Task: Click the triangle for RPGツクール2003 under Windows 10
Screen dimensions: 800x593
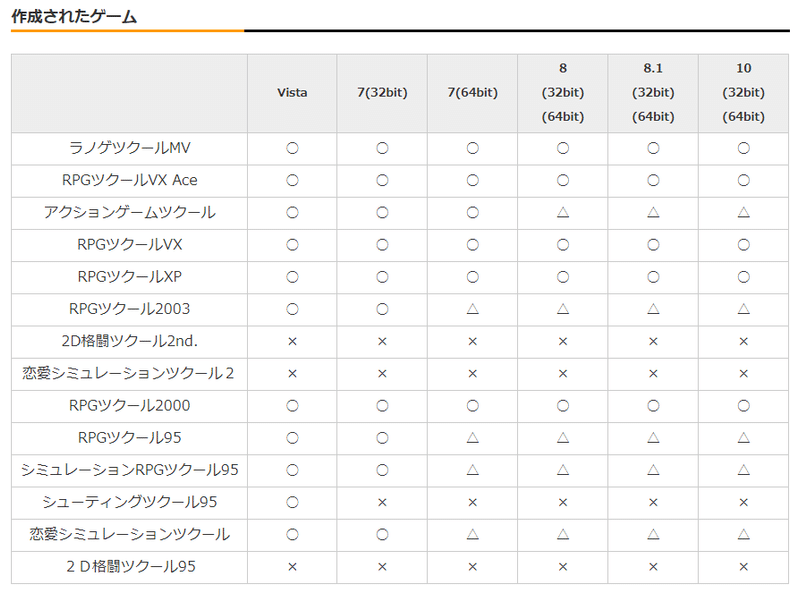Action: coord(743,309)
